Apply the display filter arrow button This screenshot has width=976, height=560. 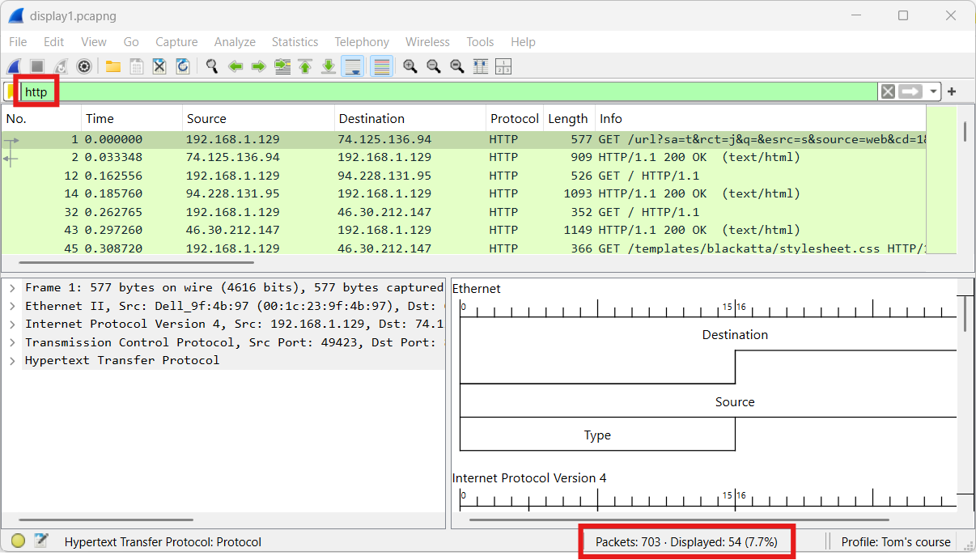point(911,91)
